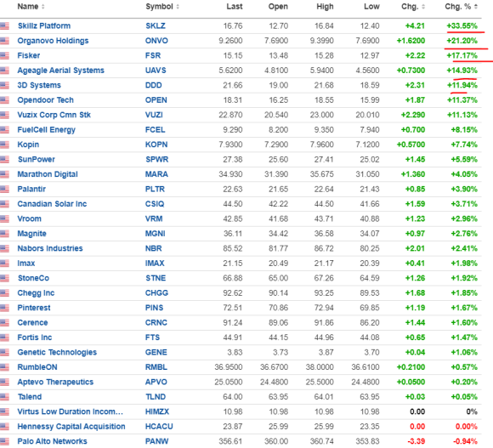The width and height of the screenshot is (493, 448).
Task: Click the flag icon in the Pinterest row
Action: click(5, 308)
